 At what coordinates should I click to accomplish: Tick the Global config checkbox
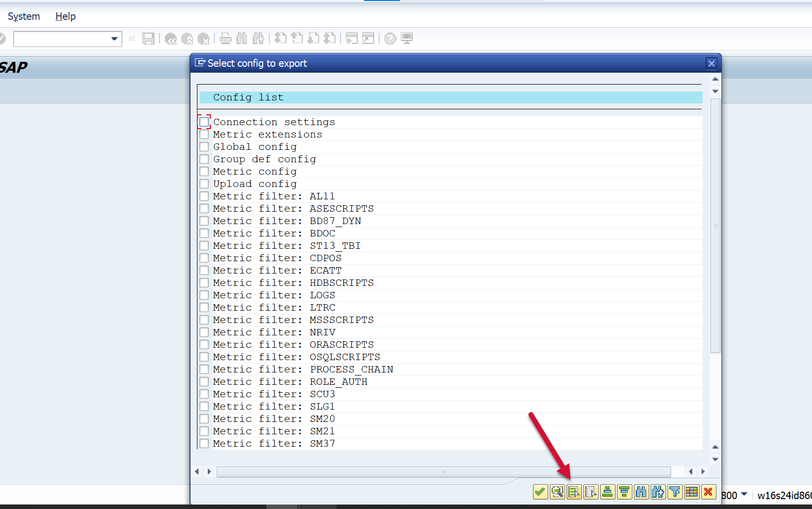pos(204,146)
